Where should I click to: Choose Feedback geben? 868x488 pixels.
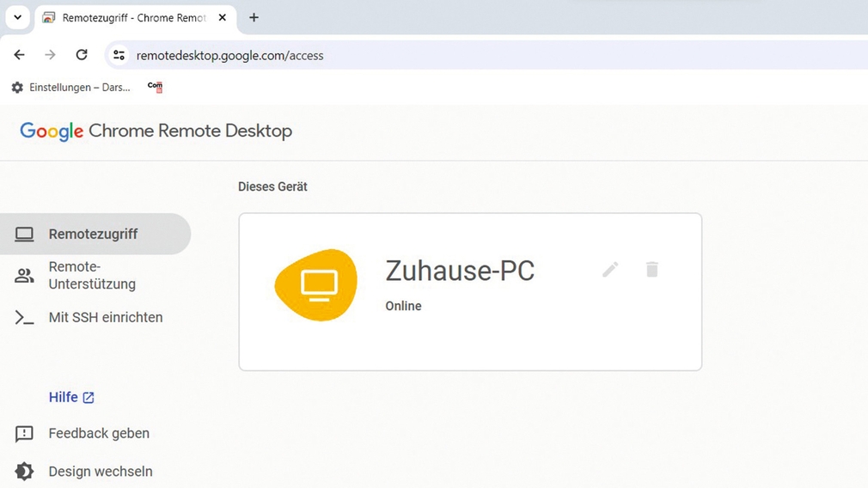coord(99,433)
